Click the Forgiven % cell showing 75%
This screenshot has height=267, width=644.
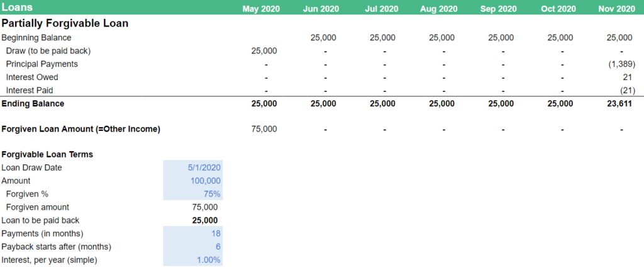point(211,194)
